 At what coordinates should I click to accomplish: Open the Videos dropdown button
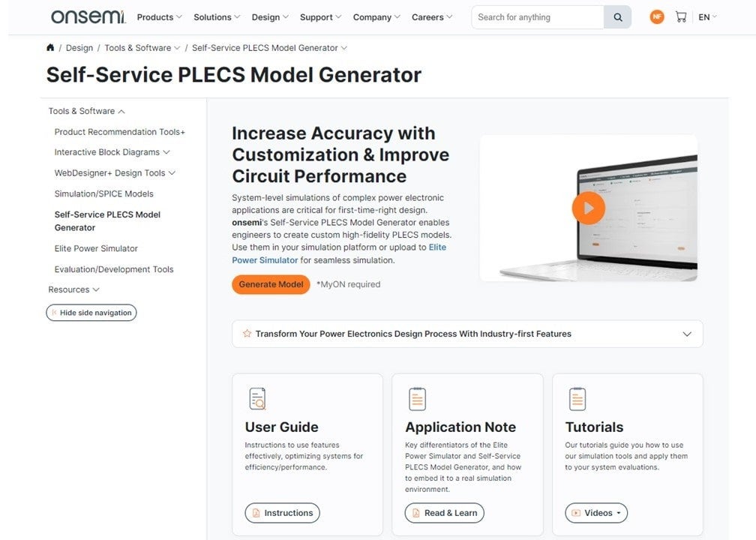coord(596,513)
